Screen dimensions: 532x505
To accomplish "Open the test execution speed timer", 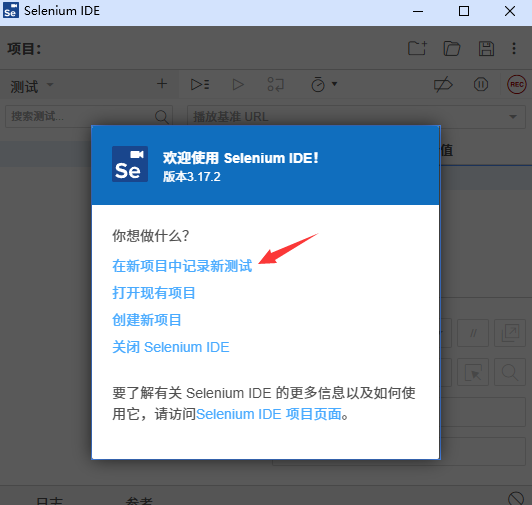I will 318,85.
